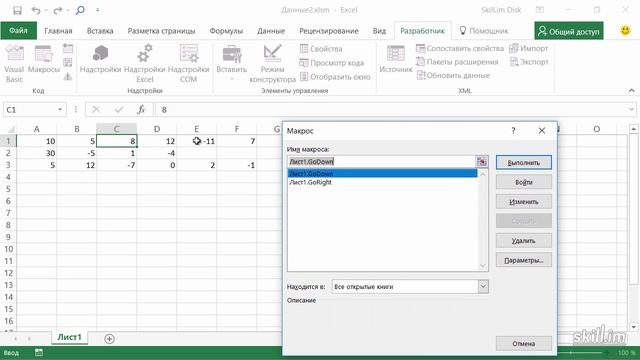Image resolution: width=640 pixels, height=360 pixels.
Task: Click Cancel in Macro dialog
Action: [x=524, y=344]
